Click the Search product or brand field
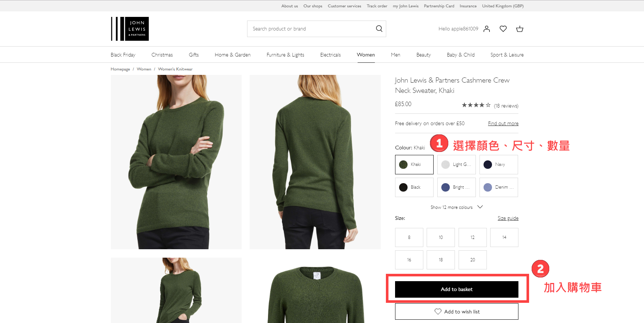The image size is (644, 323). [x=312, y=29]
